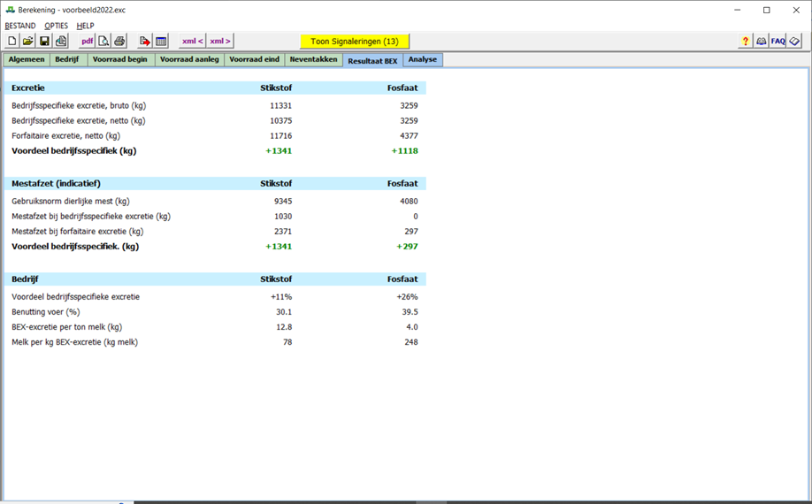Image resolution: width=812 pixels, height=504 pixels.
Task: Open help via the yellow question mark icon
Action: point(746,42)
